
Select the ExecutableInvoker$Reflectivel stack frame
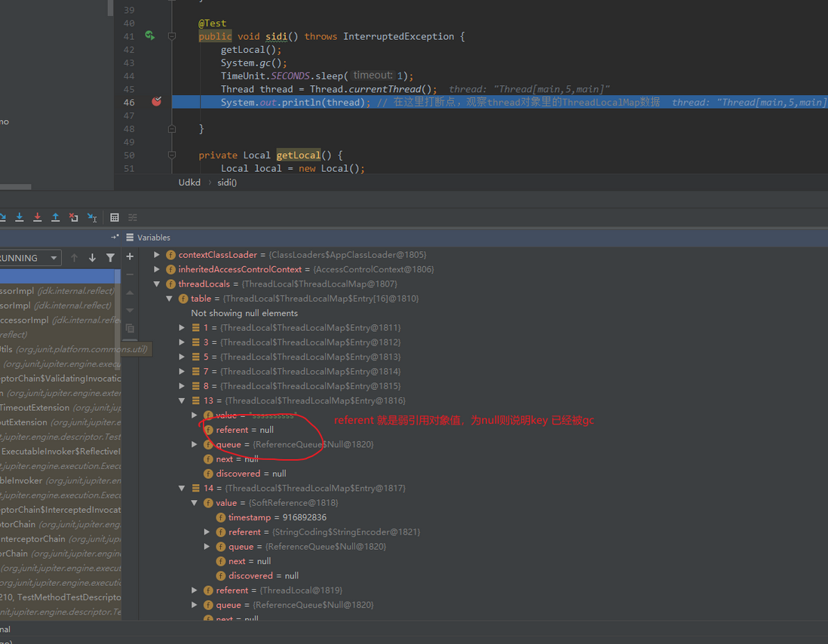[60, 451]
